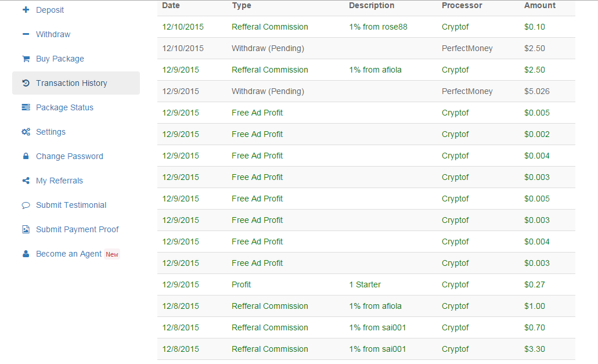Click the New badge beside Become an Agent
Screen dimensions: 598x364
(x=112, y=254)
